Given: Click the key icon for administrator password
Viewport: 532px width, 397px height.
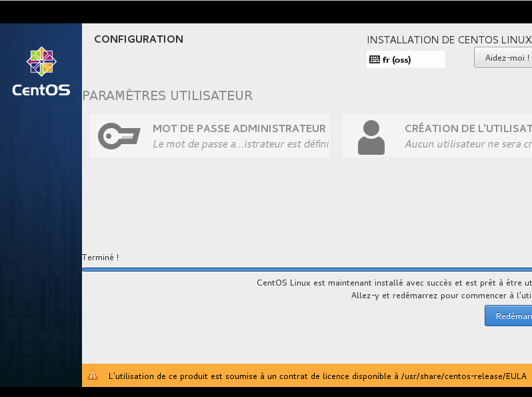Looking at the screenshot, I should pos(119,136).
